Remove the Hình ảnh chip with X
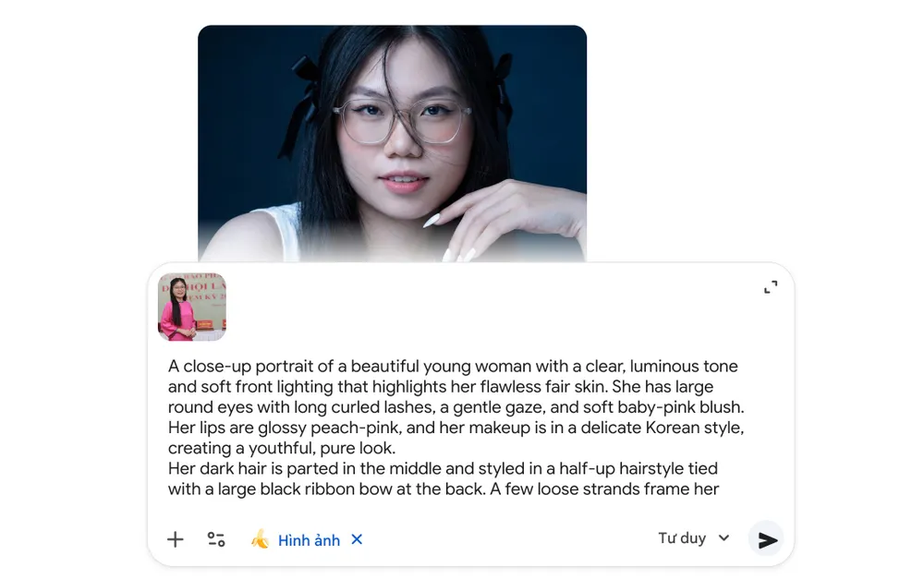 [x=357, y=539]
